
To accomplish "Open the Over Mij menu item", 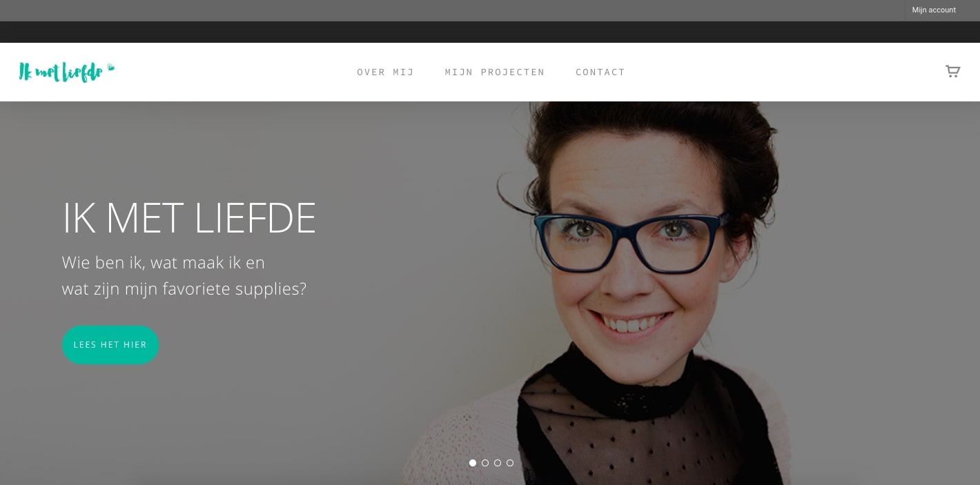I will click(x=385, y=72).
